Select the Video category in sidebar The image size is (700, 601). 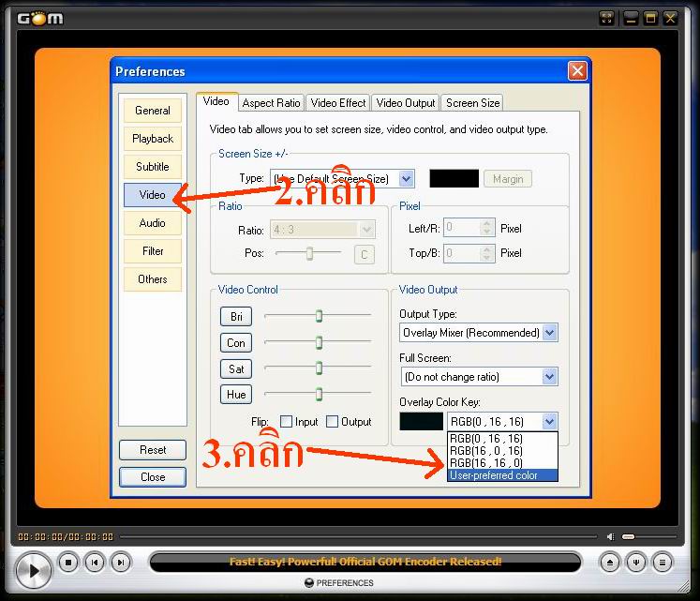tap(152, 195)
